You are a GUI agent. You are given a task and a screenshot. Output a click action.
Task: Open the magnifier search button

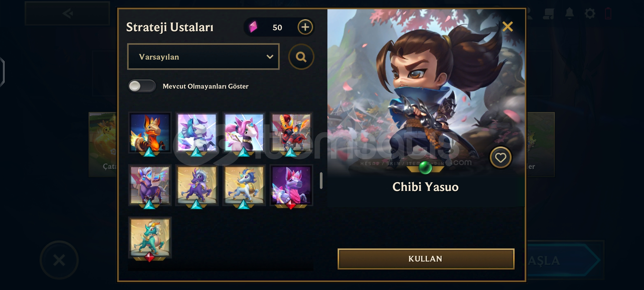[x=301, y=57]
